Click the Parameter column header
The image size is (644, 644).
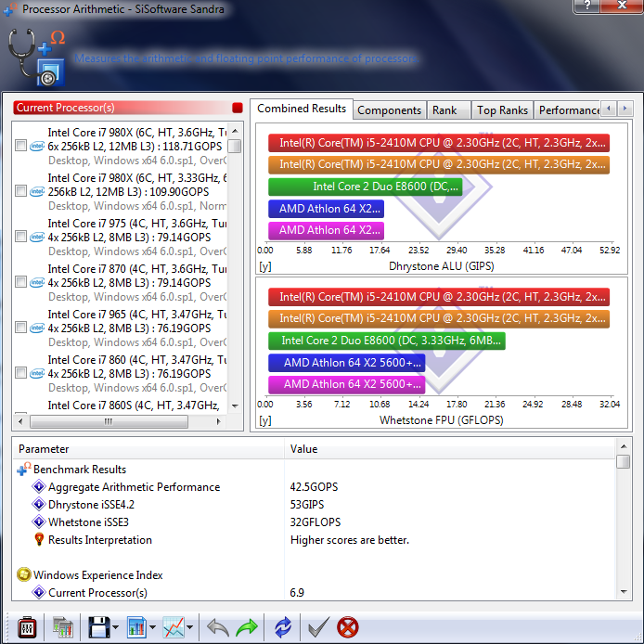(x=148, y=449)
